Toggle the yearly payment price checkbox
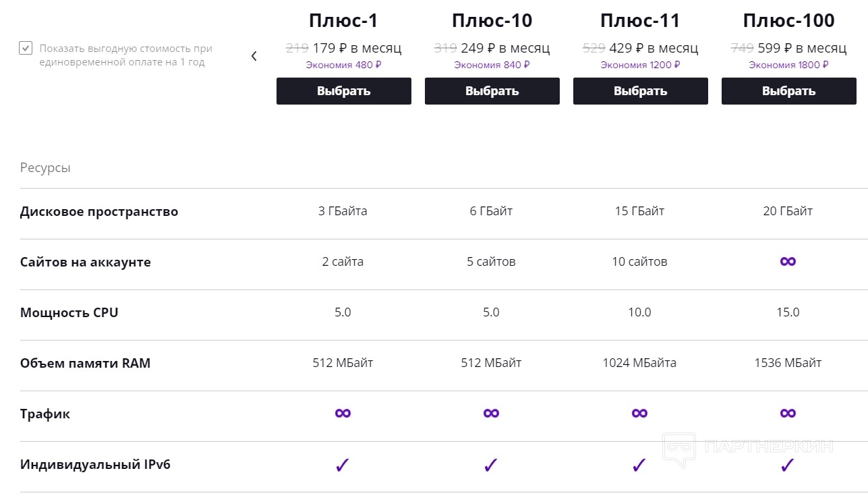 click(x=26, y=49)
